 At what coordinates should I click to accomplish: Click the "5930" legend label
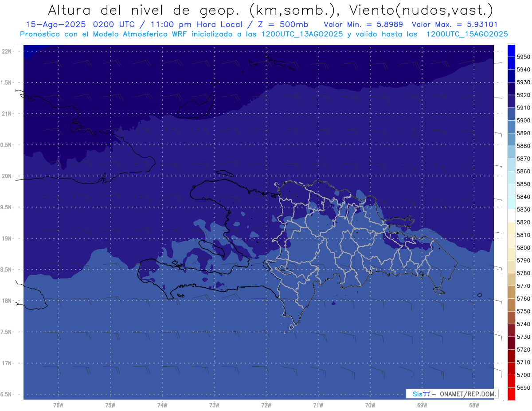tap(523, 82)
